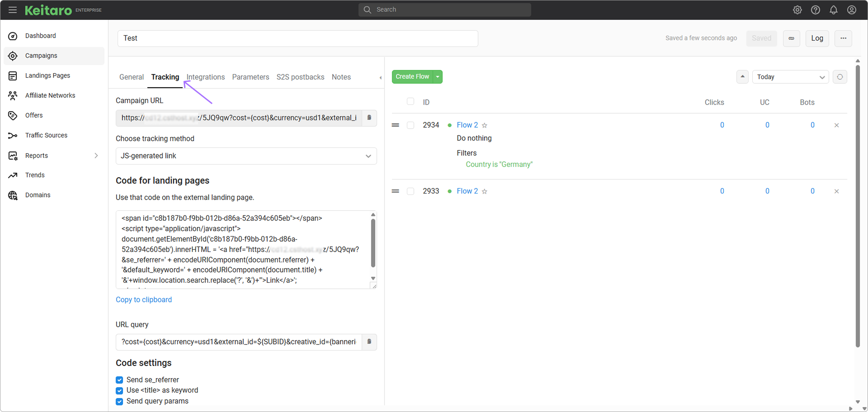Viewport: 868px width, 412px height.
Task: Click the Saved button
Action: [x=761, y=38]
